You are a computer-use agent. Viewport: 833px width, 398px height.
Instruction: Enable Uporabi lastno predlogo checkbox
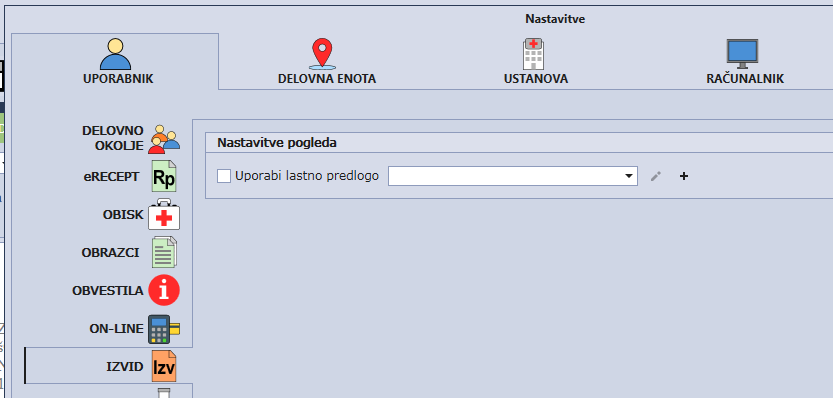click(x=224, y=176)
